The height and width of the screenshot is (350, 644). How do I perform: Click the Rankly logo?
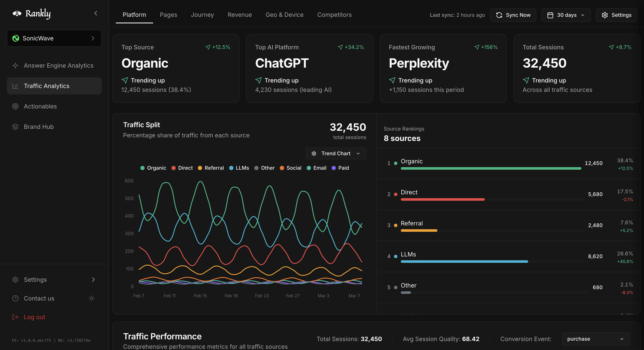pos(32,14)
